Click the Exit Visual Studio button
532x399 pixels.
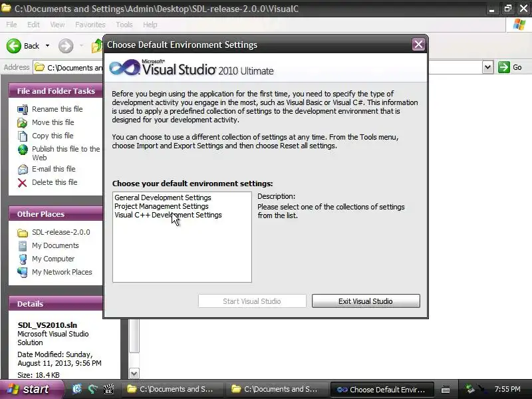click(x=366, y=301)
